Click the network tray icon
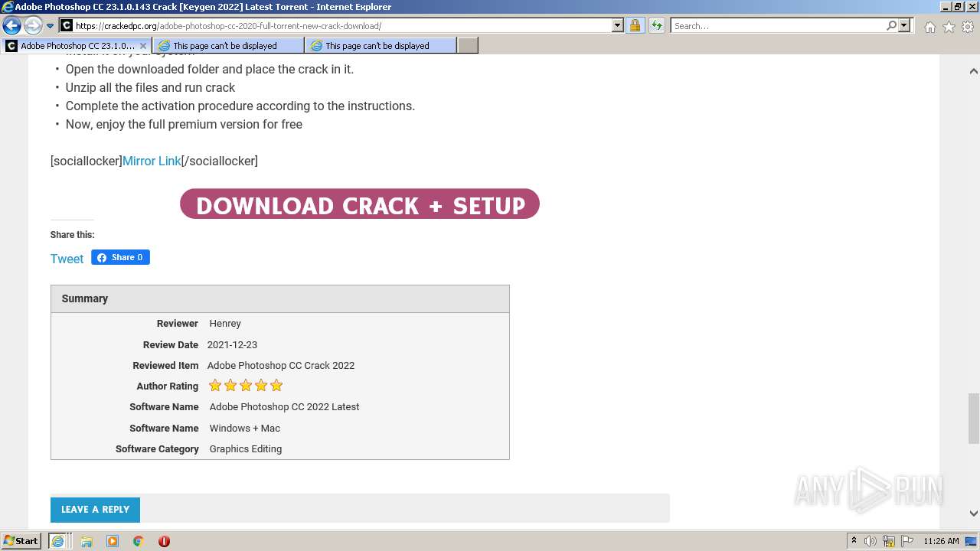Image resolution: width=980 pixels, height=551 pixels. point(889,541)
